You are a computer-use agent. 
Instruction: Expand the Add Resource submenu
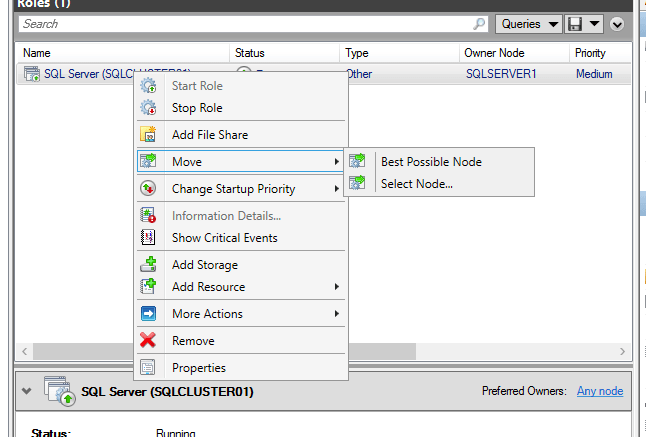click(337, 287)
